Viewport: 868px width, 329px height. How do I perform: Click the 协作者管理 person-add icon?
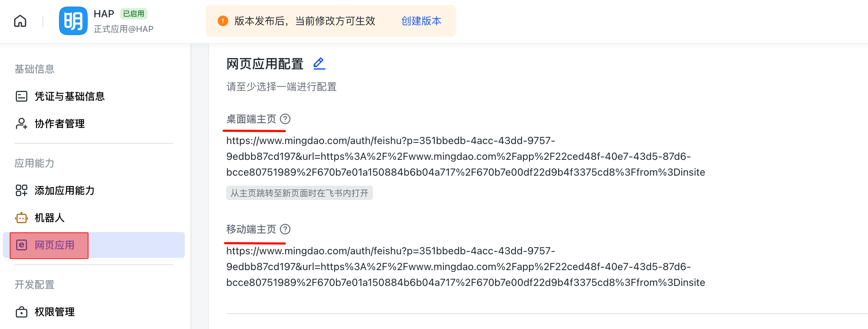click(x=22, y=124)
